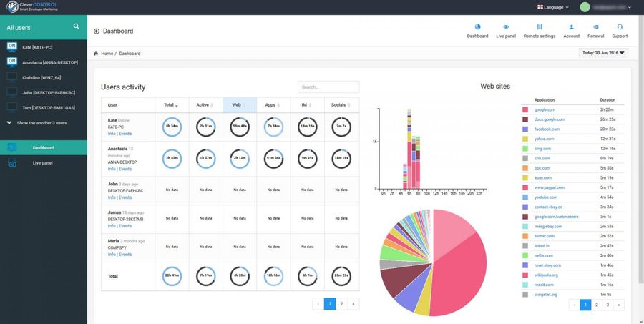This screenshot has height=324, width=644.
Task: Open the google.com link in Web sites
Action: click(x=545, y=109)
